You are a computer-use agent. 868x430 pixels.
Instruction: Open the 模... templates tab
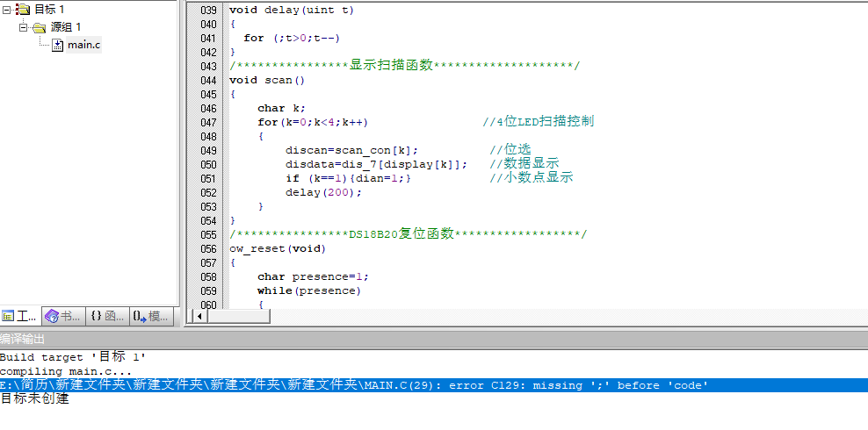point(149,316)
